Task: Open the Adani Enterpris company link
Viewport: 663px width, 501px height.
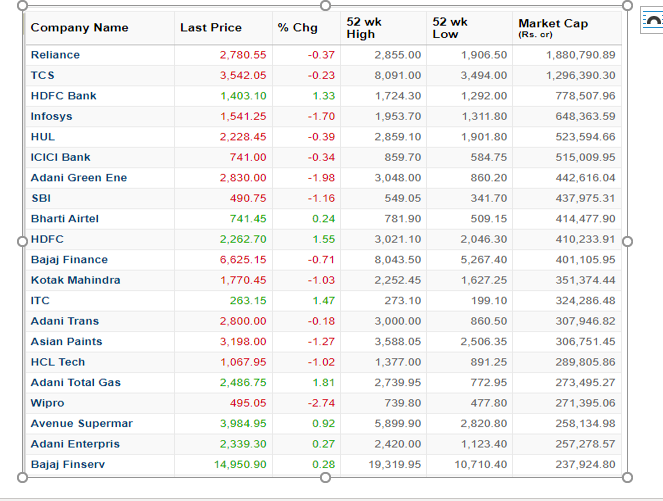Action: pyautogui.click(x=75, y=444)
